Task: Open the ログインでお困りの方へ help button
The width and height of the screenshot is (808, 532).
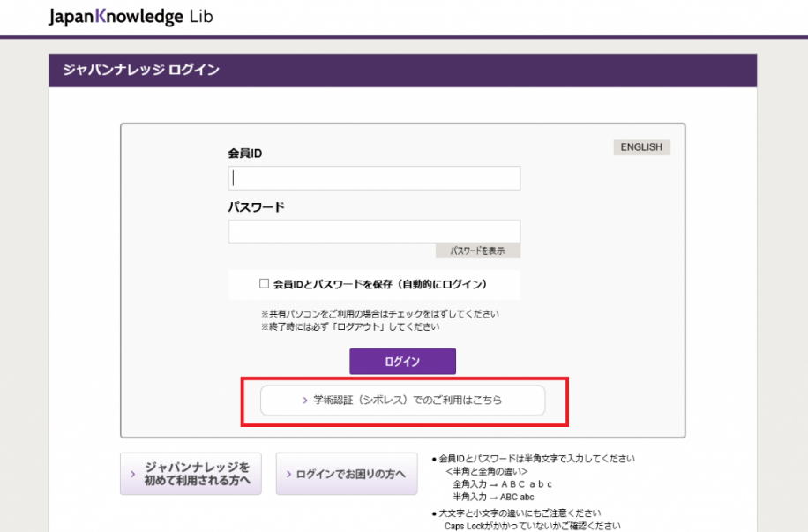Action: pos(347,474)
